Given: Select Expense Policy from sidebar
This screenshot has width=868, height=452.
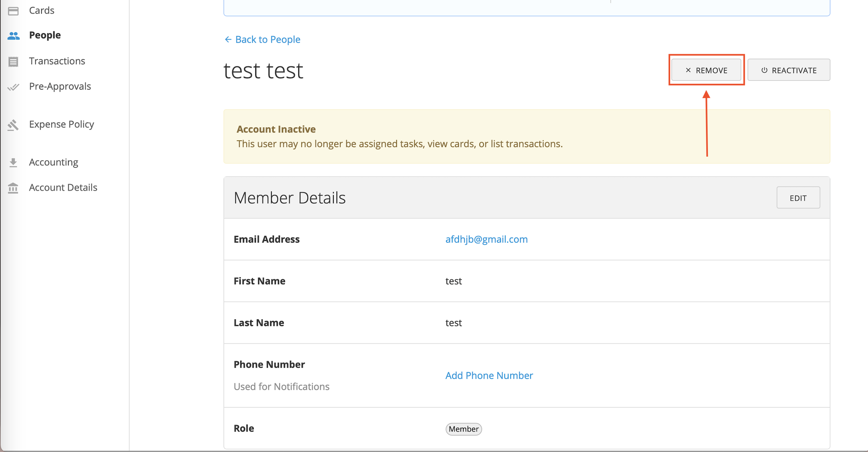Looking at the screenshot, I should point(61,124).
